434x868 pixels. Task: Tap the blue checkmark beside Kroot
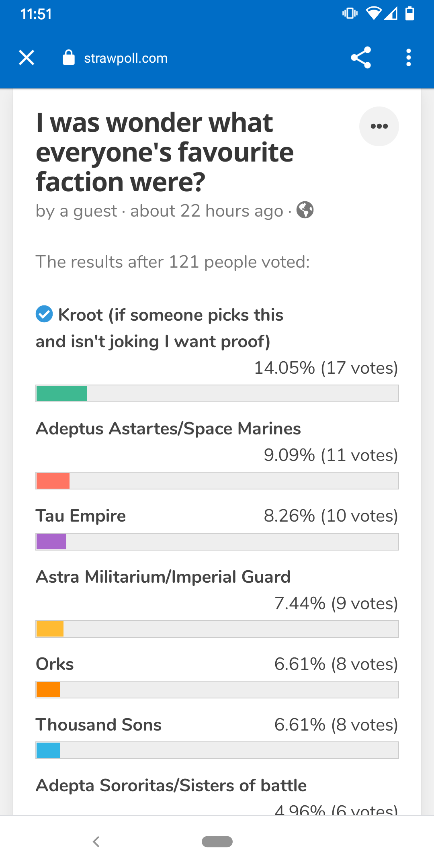click(44, 315)
